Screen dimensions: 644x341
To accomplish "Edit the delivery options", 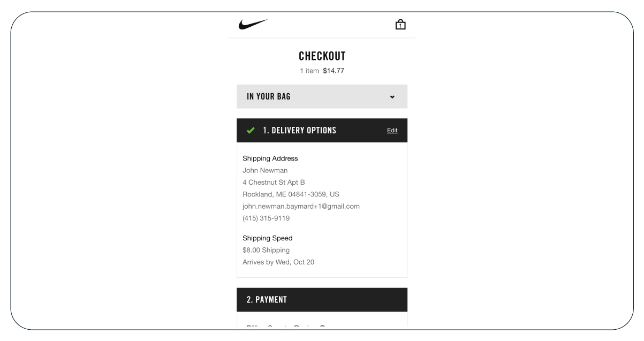I will [x=392, y=131].
